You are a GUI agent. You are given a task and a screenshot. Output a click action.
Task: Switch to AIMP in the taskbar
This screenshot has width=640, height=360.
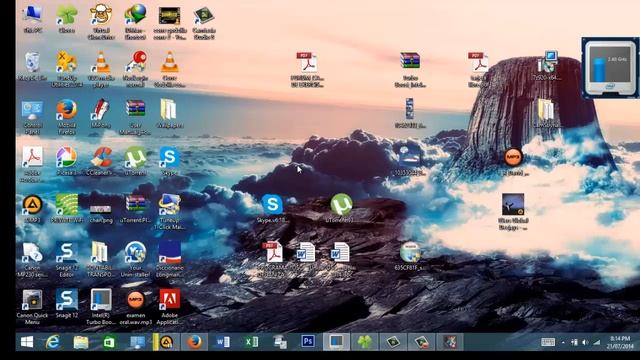(166, 342)
